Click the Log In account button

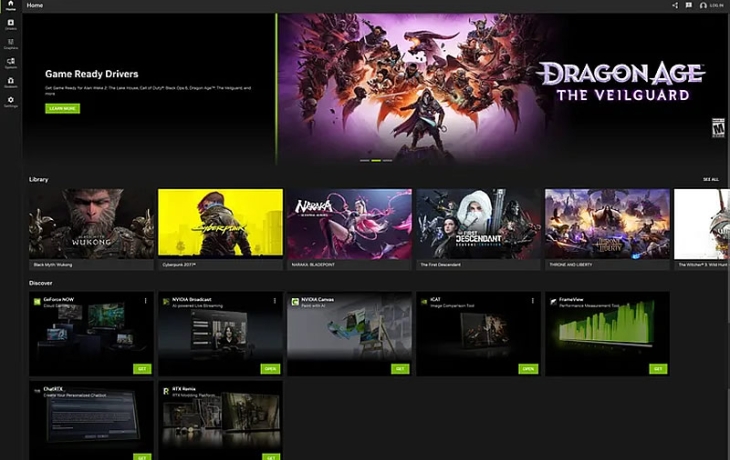coord(711,6)
